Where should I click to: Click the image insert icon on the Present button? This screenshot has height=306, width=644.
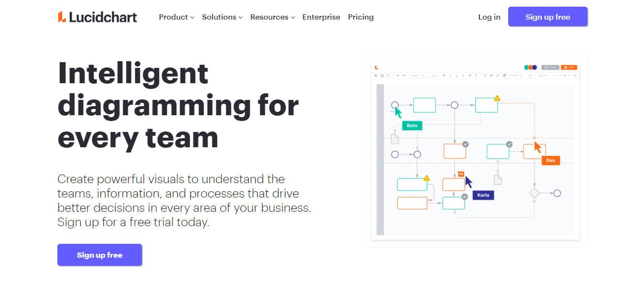coord(546,67)
